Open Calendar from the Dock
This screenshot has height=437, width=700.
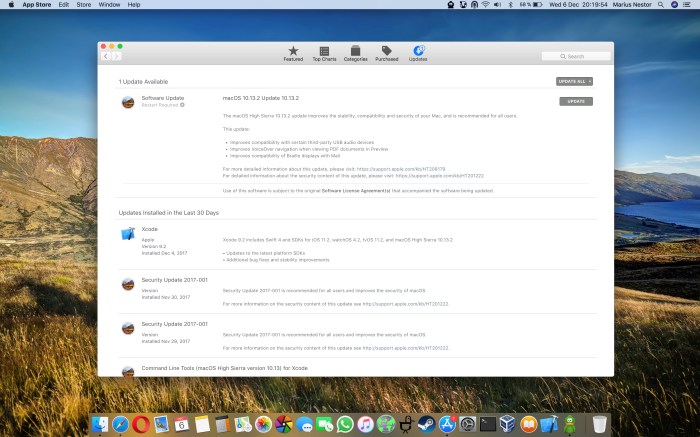point(181,424)
